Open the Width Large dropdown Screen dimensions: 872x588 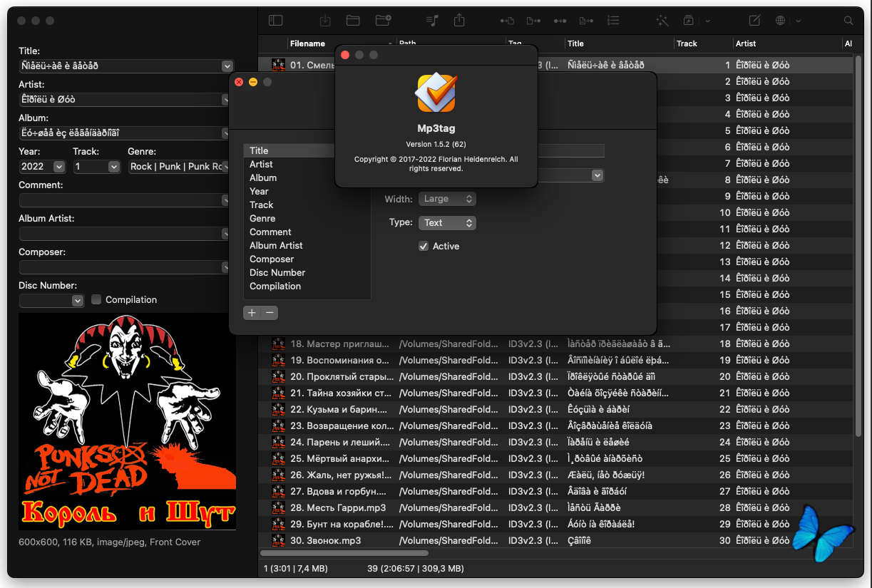click(447, 200)
